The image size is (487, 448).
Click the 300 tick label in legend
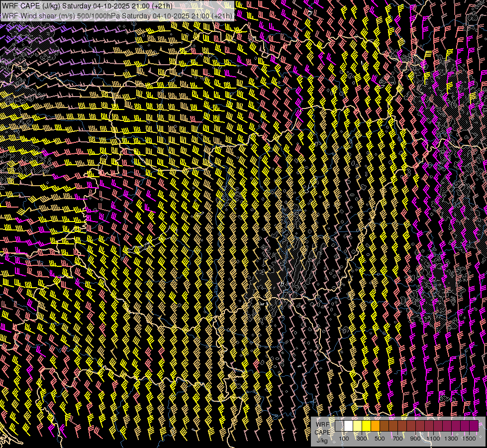pyautogui.click(x=362, y=439)
